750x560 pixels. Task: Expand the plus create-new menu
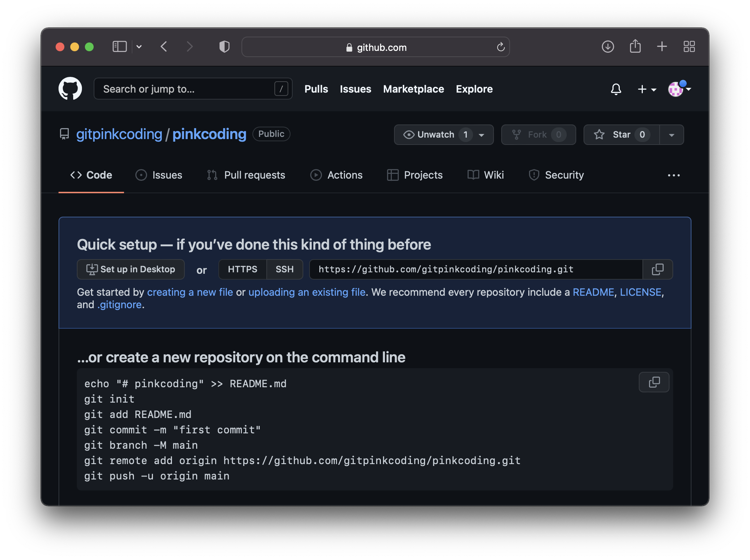646,89
